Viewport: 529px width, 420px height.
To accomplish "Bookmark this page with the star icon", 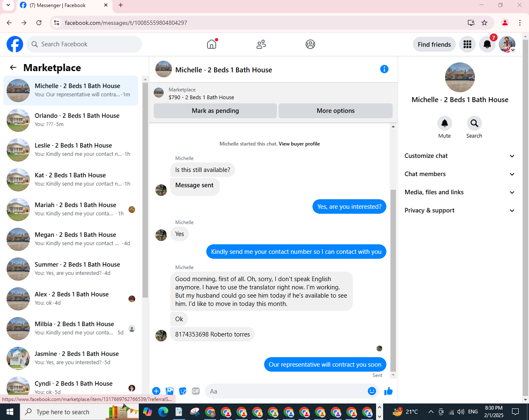I will (x=484, y=23).
